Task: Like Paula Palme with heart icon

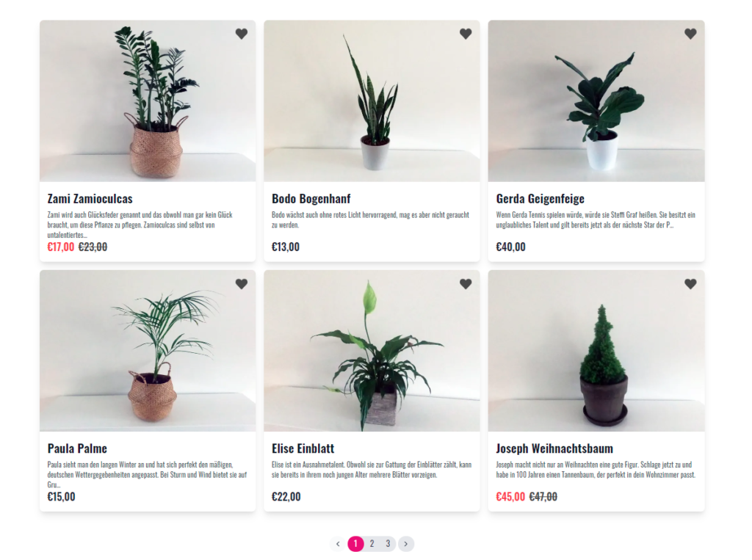Action: point(241,284)
